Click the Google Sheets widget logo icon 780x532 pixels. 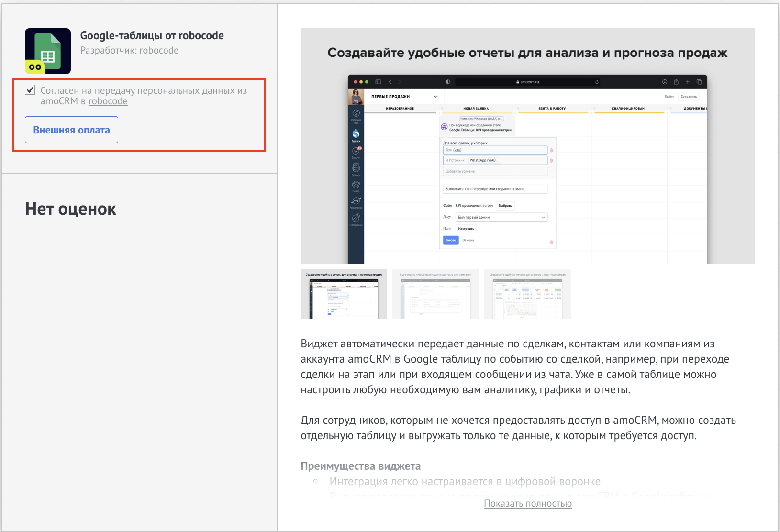pos(48,51)
